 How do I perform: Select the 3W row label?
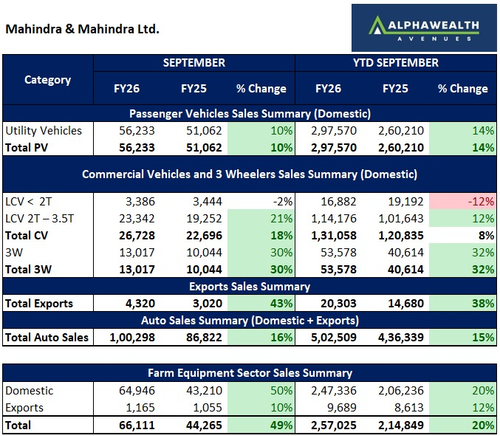[x=14, y=253]
